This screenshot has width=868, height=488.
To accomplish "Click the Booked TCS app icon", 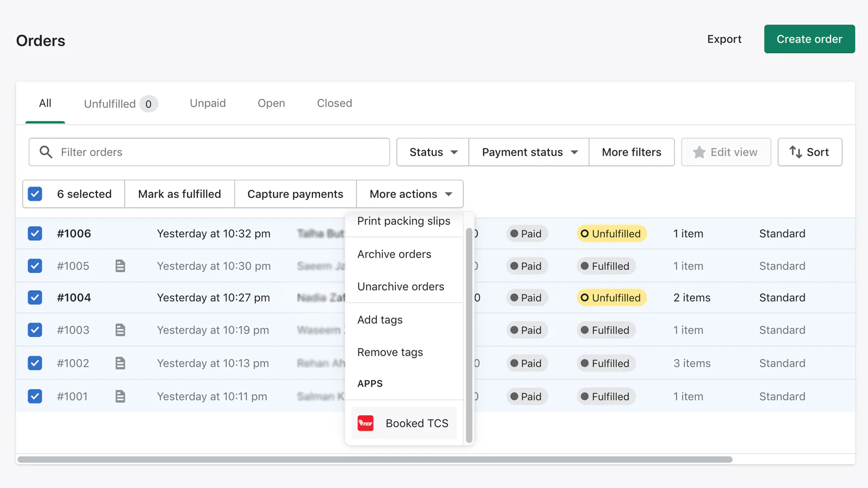I will (x=366, y=423).
